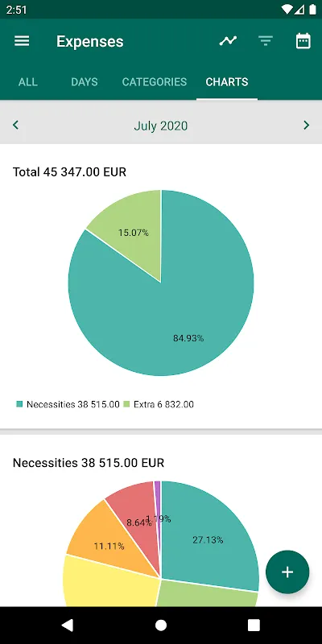Tap the Android home circle button
322x644 pixels.
pyautogui.click(x=161, y=625)
